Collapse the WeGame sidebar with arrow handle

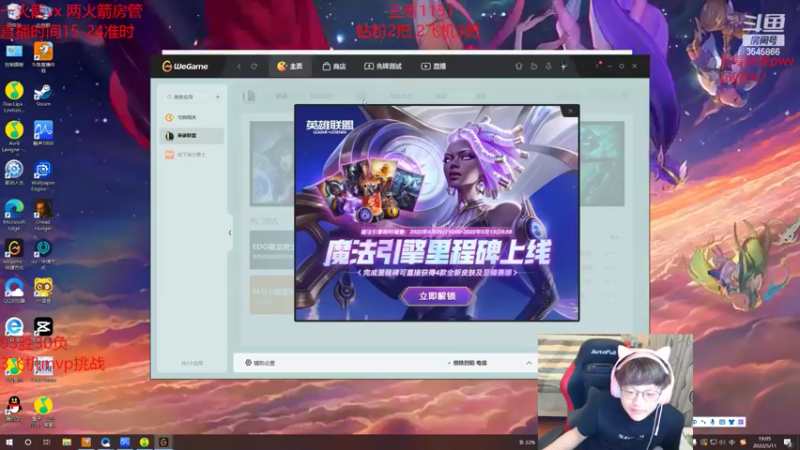point(230,233)
